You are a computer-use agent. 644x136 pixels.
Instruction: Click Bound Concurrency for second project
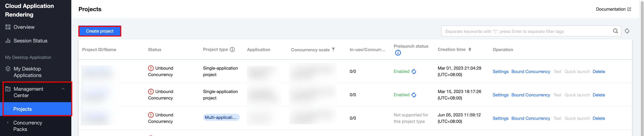pos(531,95)
